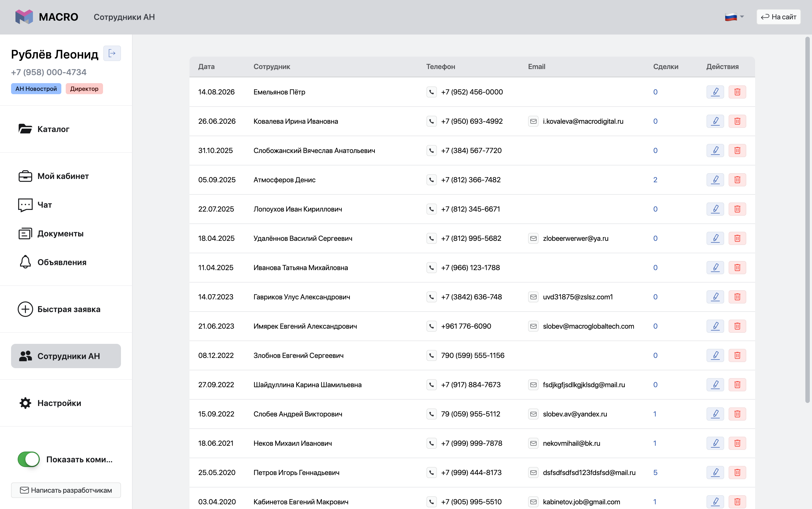Click name Кабинетов Евгений Макрович
812x509 pixels.
[301, 502]
